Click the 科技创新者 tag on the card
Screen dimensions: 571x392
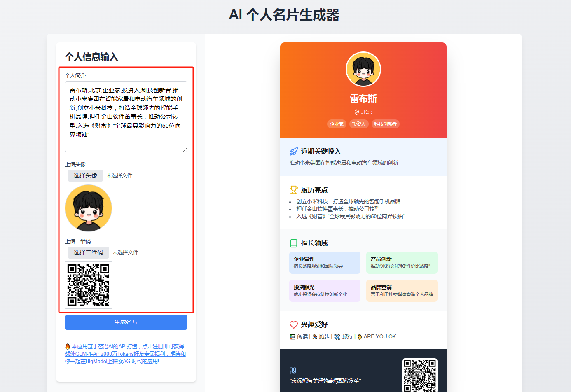(386, 124)
